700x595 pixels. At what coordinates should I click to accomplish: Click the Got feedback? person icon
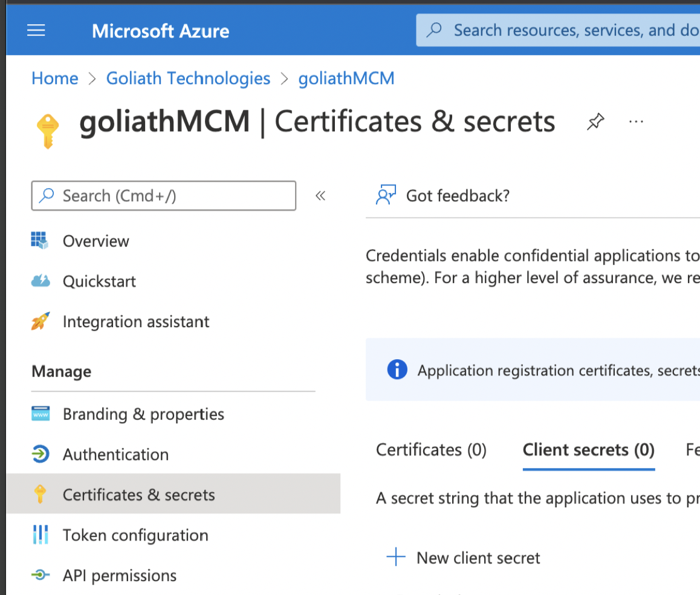coord(386,195)
